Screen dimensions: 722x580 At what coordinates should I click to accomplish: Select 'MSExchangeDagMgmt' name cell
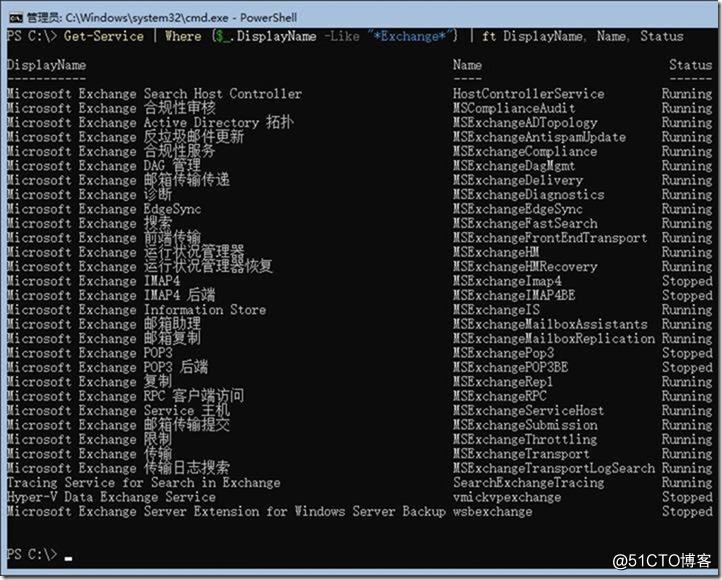(x=514, y=166)
